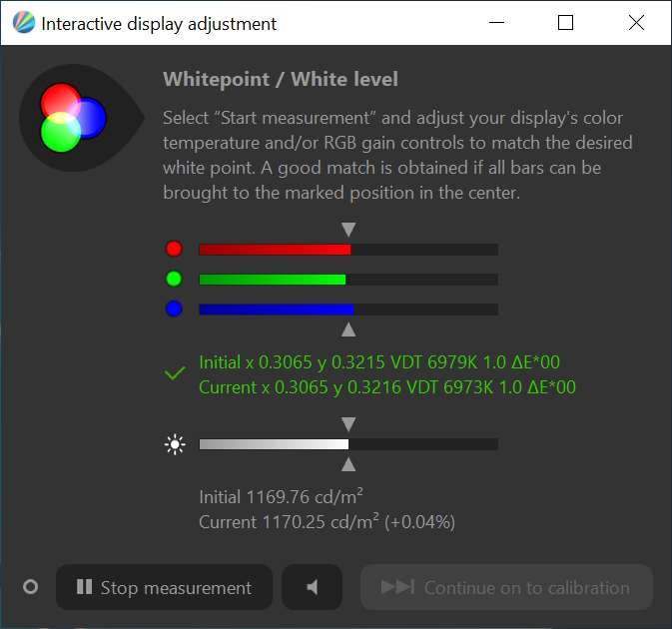The image size is (672, 629).
Task: Click the bottom target marker below blue bar
Action: (x=348, y=329)
